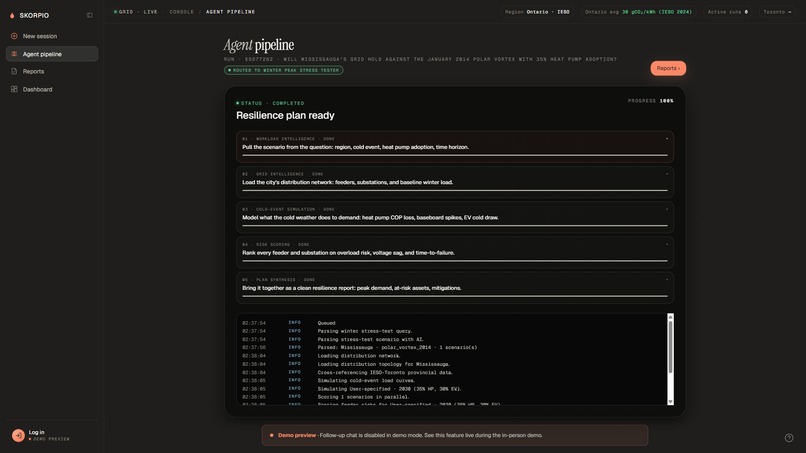
Task: Click the Reports document icon in sidebar
Action: [x=14, y=71]
